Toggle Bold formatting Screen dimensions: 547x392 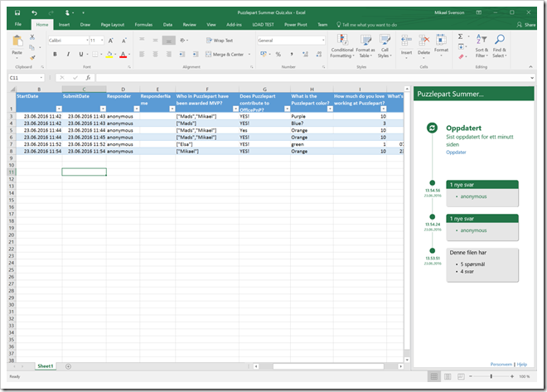56,55
